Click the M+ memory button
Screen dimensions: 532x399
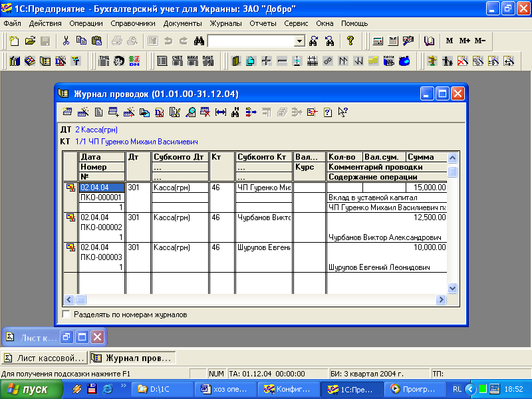(464, 41)
